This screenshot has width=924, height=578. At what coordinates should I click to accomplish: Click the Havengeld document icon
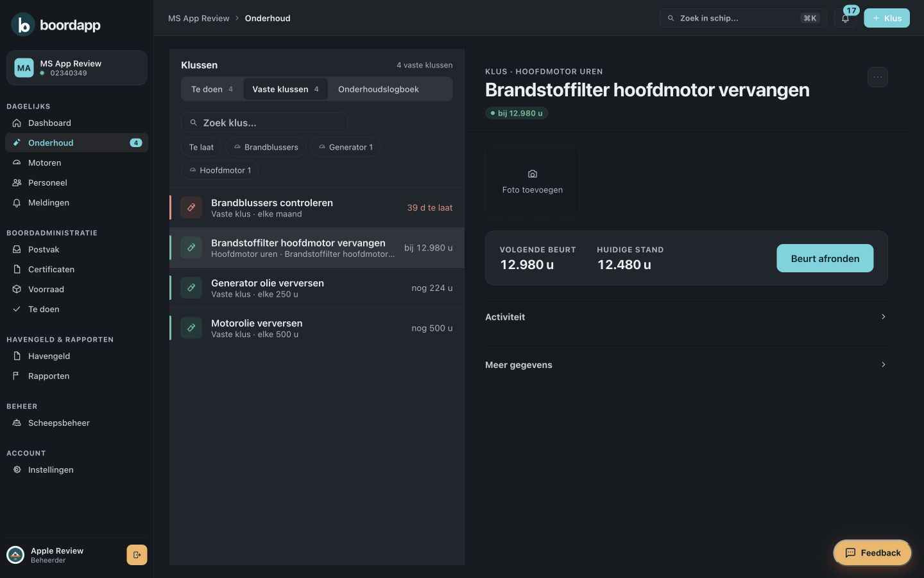click(x=17, y=356)
